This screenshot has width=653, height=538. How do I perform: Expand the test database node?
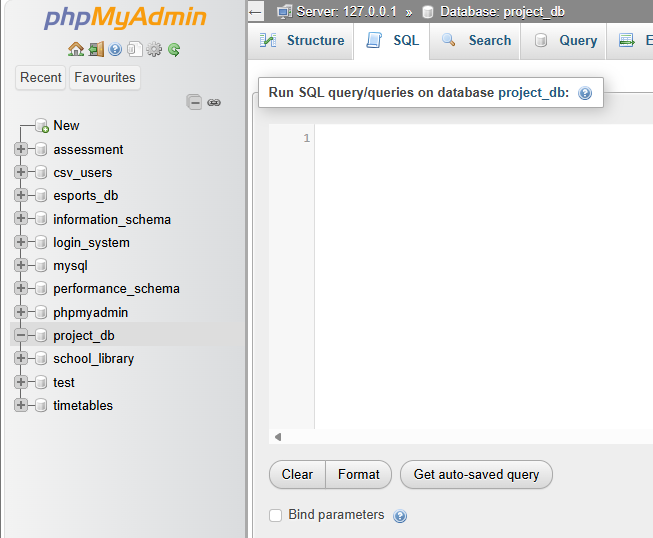click(x=20, y=382)
